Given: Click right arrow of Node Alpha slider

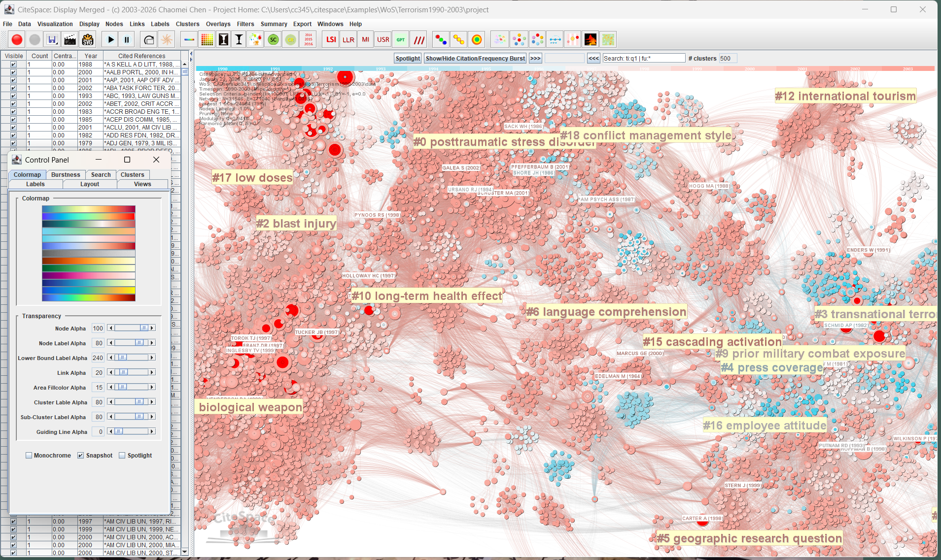Looking at the screenshot, I should [x=152, y=328].
